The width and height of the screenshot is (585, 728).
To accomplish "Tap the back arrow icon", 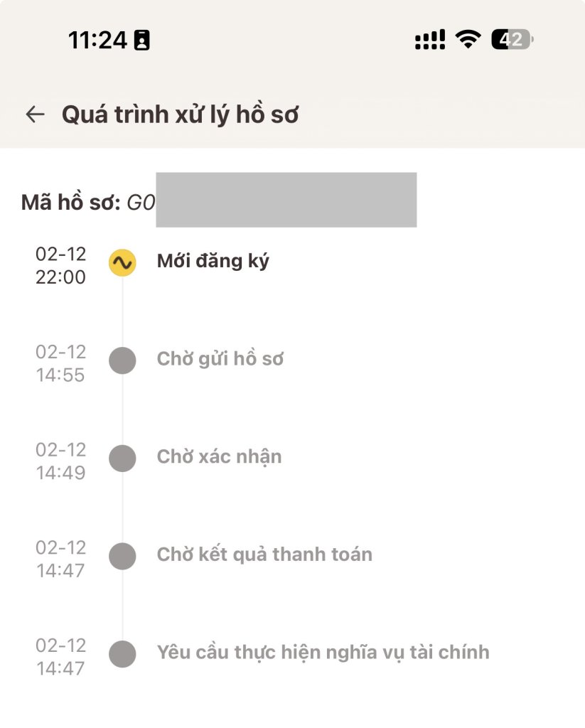I will point(35,114).
